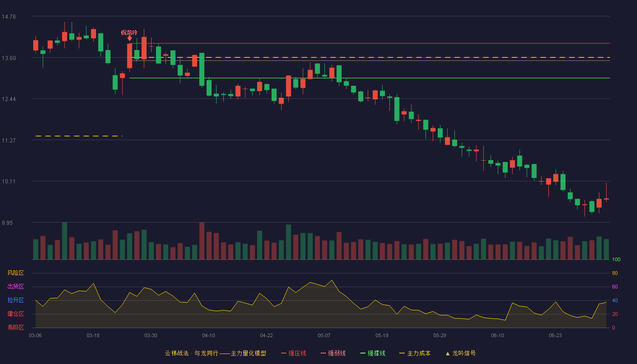
Task: Select the 建仓区 zone label
Action: pyautogui.click(x=15, y=314)
